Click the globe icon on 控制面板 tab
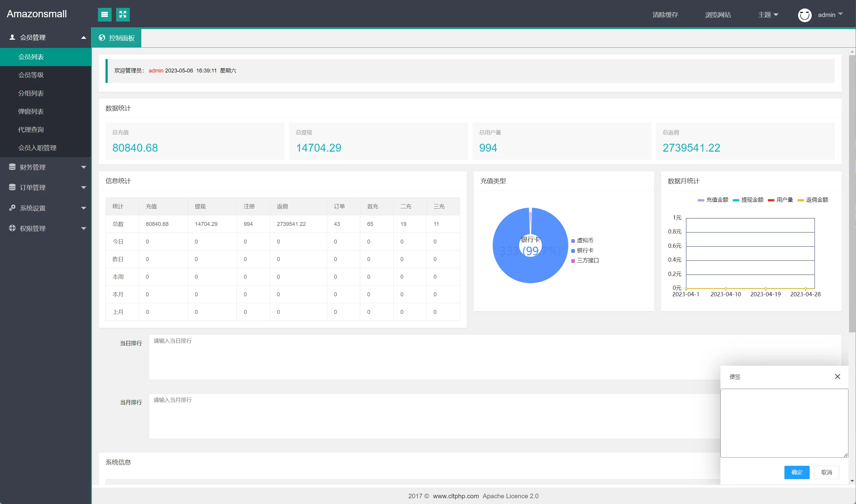 102,38
